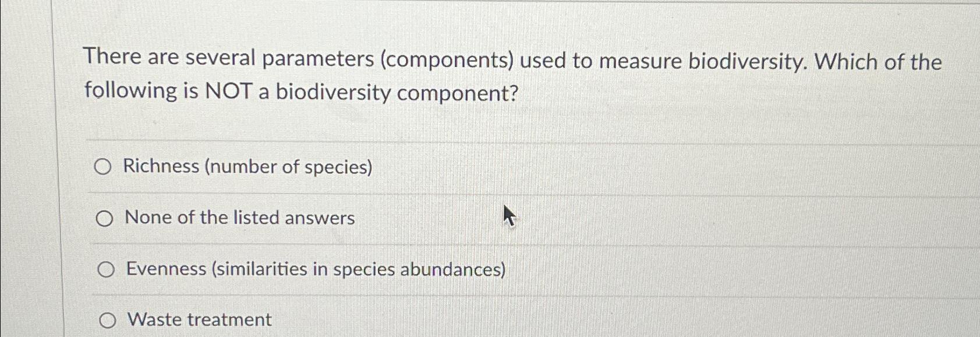Click the first answer row
This screenshot has height=337, width=980.
(x=408, y=167)
